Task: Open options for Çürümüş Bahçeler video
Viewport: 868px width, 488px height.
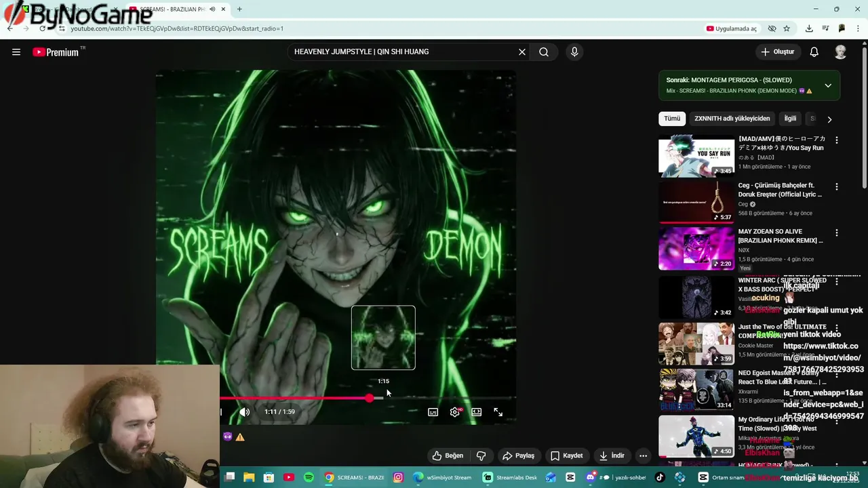Action: pos(837,186)
